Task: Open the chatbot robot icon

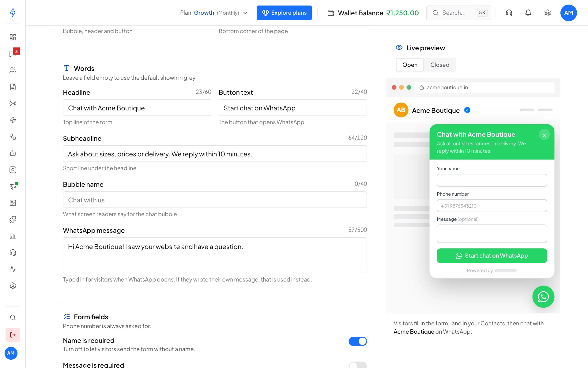Action: tap(13, 153)
